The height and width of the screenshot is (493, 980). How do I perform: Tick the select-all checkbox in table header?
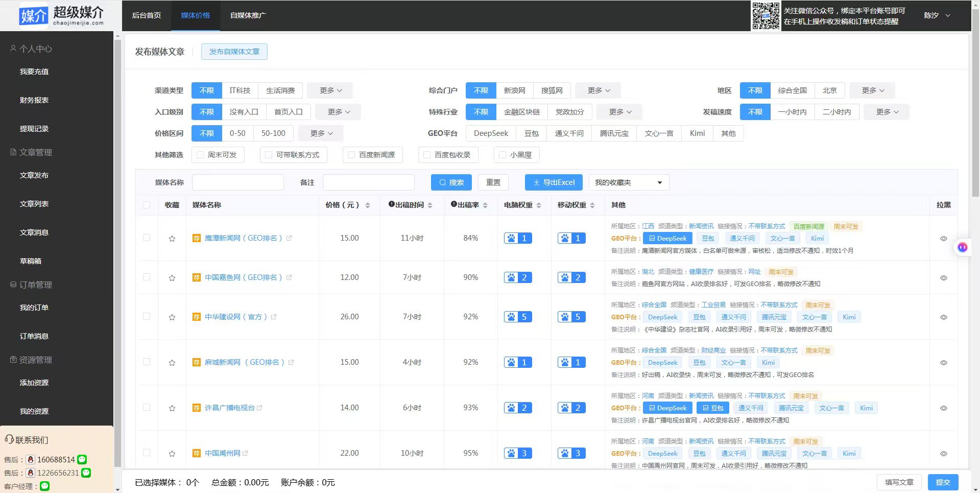click(147, 205)
